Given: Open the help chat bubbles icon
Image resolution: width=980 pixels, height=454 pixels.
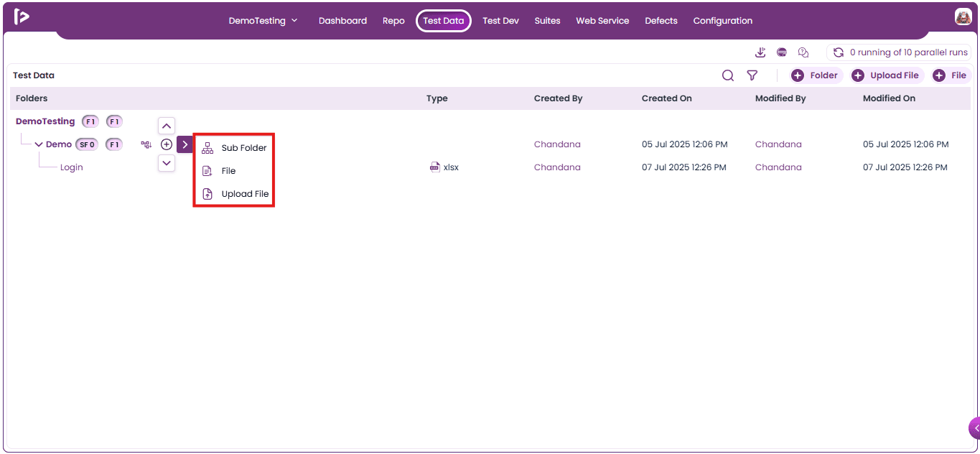Looking at the screenshot, I should (x=803, y=52).
